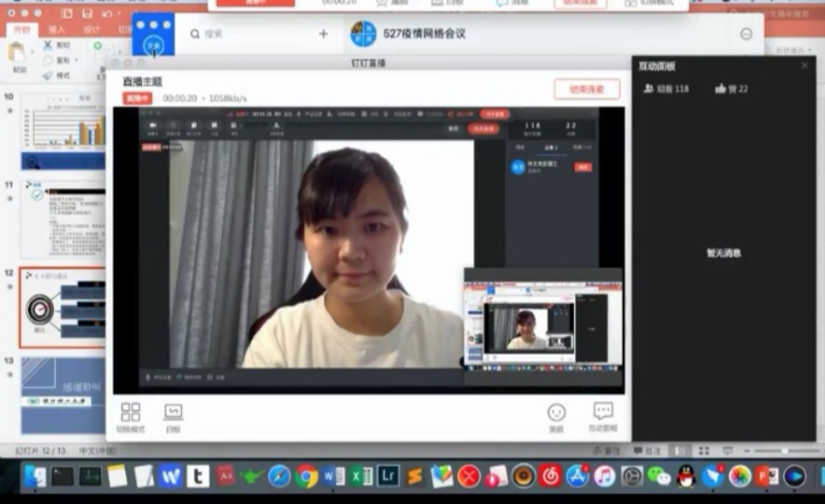Viewport: 825px width, 504px height.
Task: Click the live streaming status badge
Action: click(x=137, y=98)
